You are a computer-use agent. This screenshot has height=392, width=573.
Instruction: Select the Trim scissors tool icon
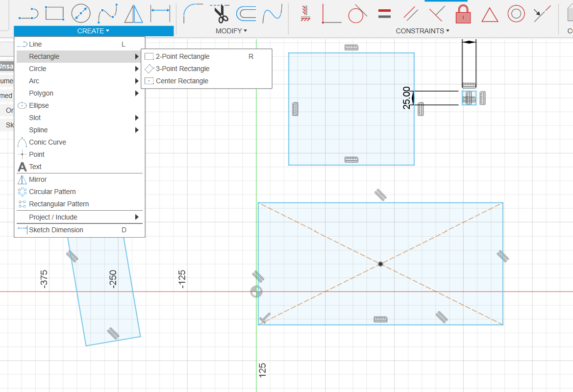(220, 14)
